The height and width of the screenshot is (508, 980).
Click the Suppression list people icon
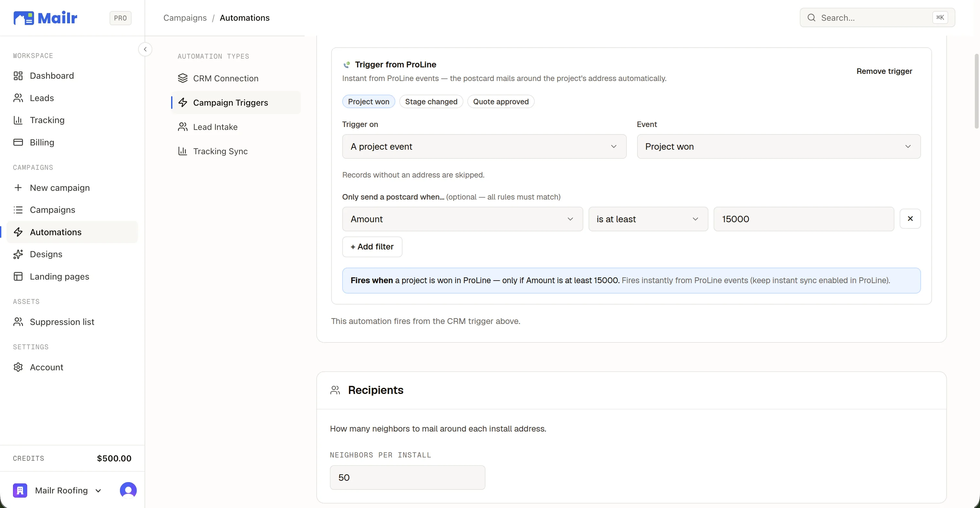[x=18, y=322]
